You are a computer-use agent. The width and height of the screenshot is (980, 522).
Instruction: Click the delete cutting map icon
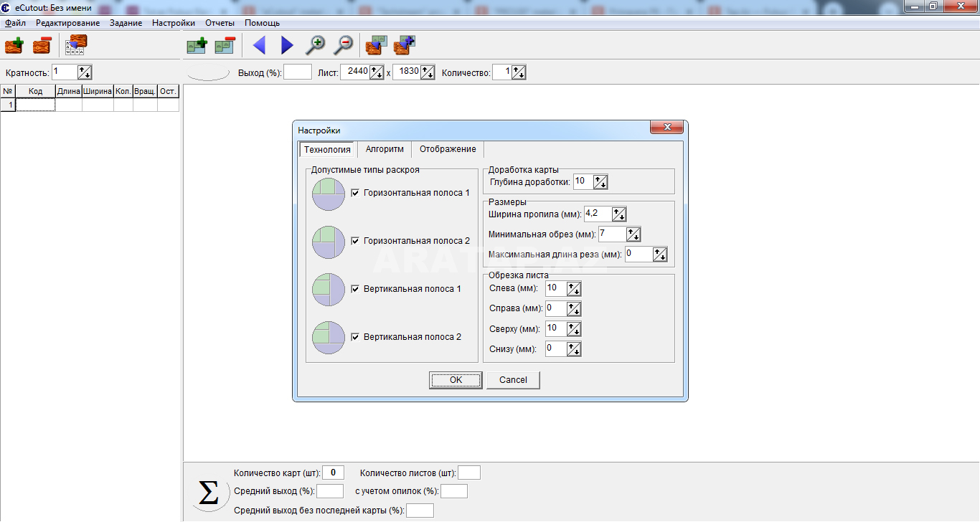coord(225,46)
